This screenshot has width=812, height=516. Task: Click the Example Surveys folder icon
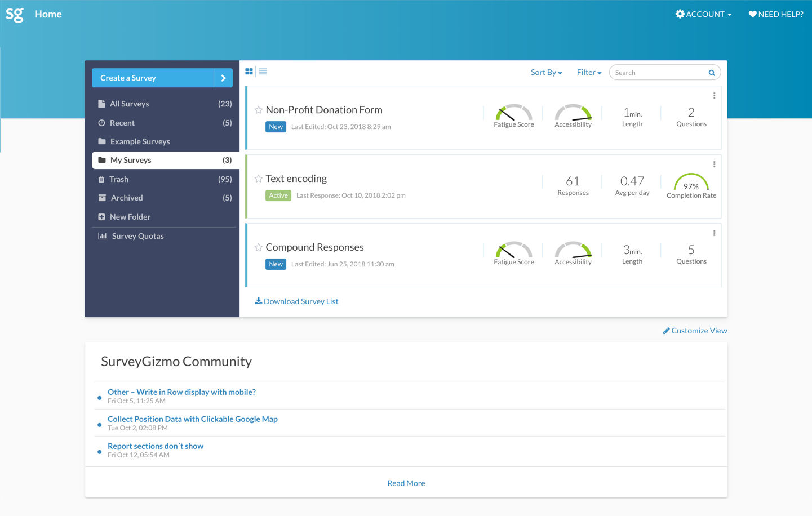click(x=102, y=141)
